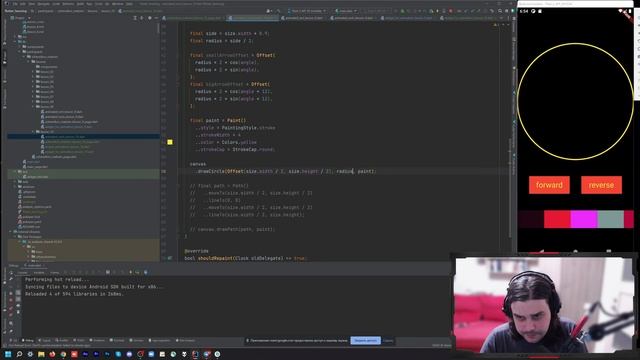Open the Window menu
This screenshot has height=360, width=640.
(118, 4)
